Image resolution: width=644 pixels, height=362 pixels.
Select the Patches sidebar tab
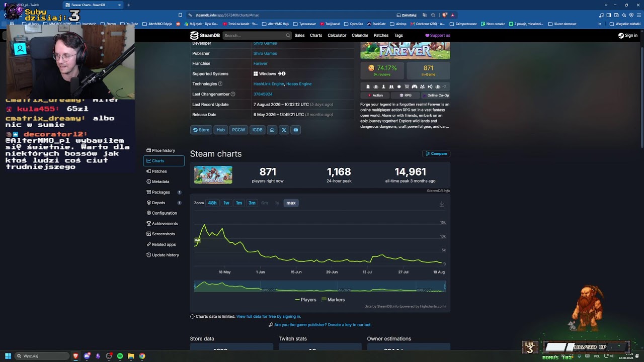164,171
